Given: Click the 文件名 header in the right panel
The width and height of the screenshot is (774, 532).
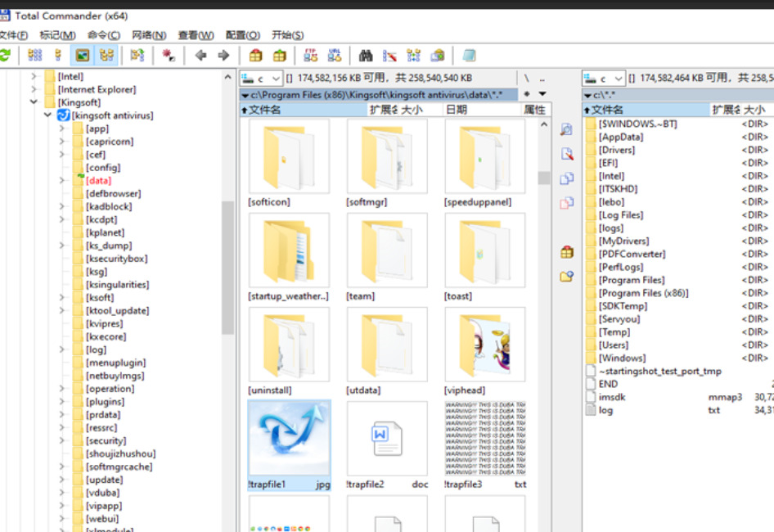Looking at the screenshot, I should (x=607, y=110).
